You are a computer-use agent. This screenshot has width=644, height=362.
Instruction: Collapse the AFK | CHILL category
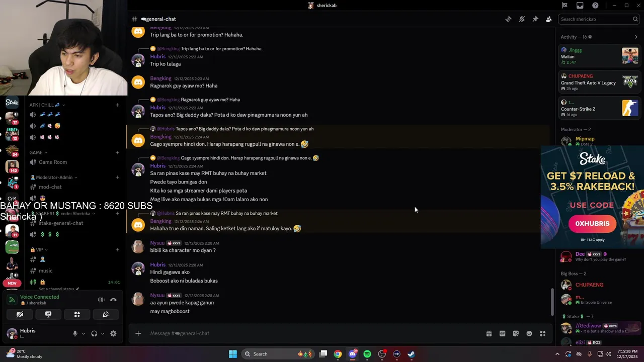coord(47,105)
